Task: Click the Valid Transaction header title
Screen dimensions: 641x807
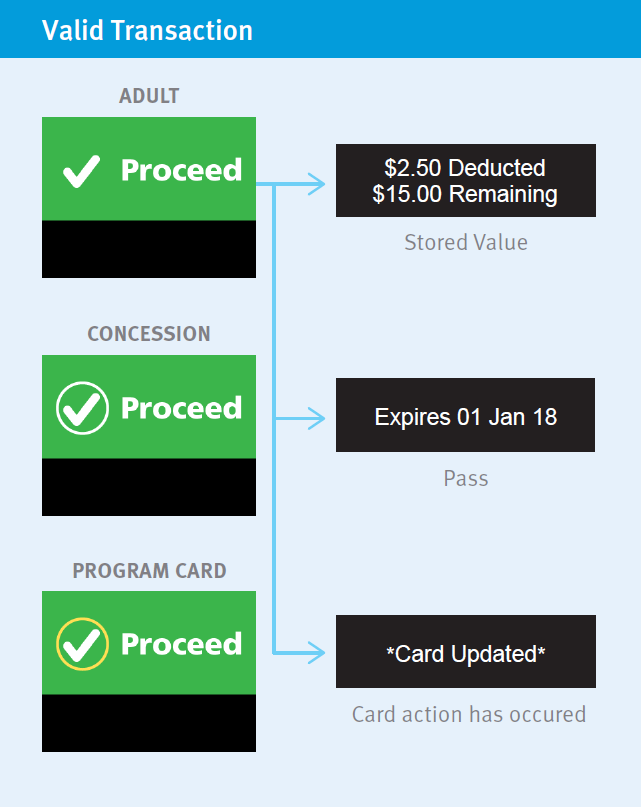Action: pyautogui.click(x=147, y=30)
